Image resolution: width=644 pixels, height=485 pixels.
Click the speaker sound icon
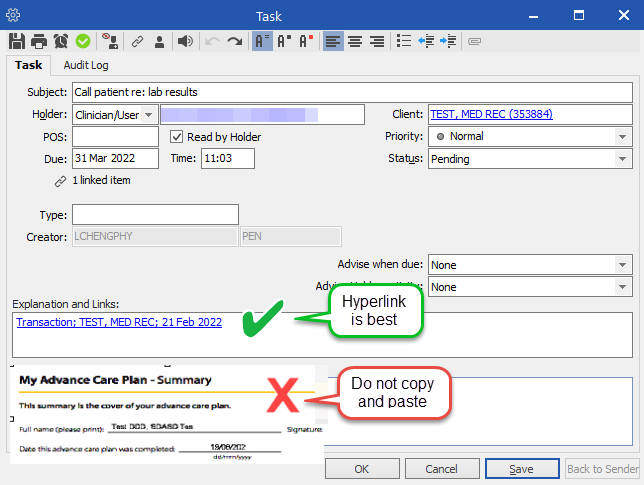coord(185,41)
